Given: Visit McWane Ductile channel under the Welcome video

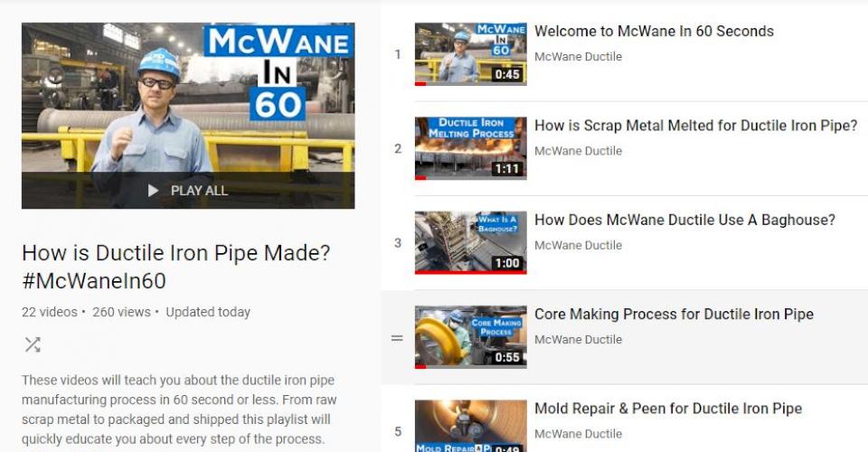Looking at the screenshot, I should click(578, 56).
